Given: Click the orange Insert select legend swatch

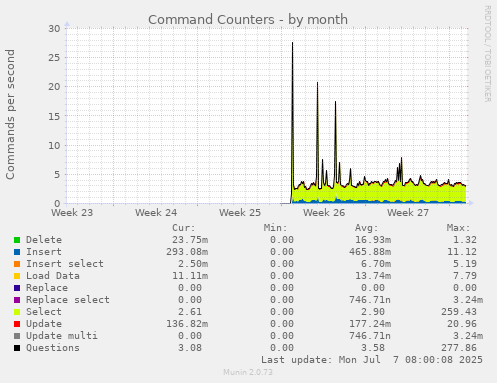Looking at the screenshot, I should pyautogui.click(x=17, y=264).
